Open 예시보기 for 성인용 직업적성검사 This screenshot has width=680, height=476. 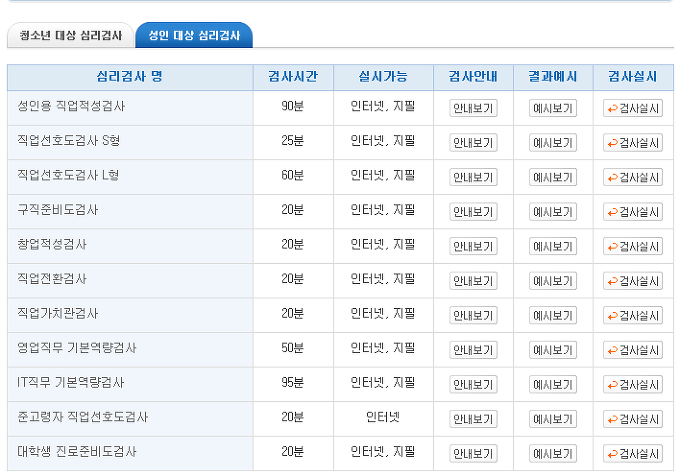(553, 108)
